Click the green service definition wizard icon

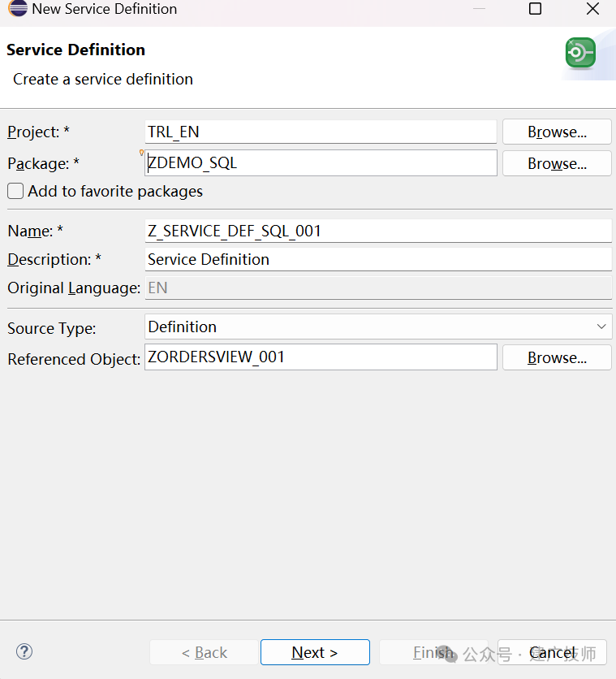coord(580,54)
